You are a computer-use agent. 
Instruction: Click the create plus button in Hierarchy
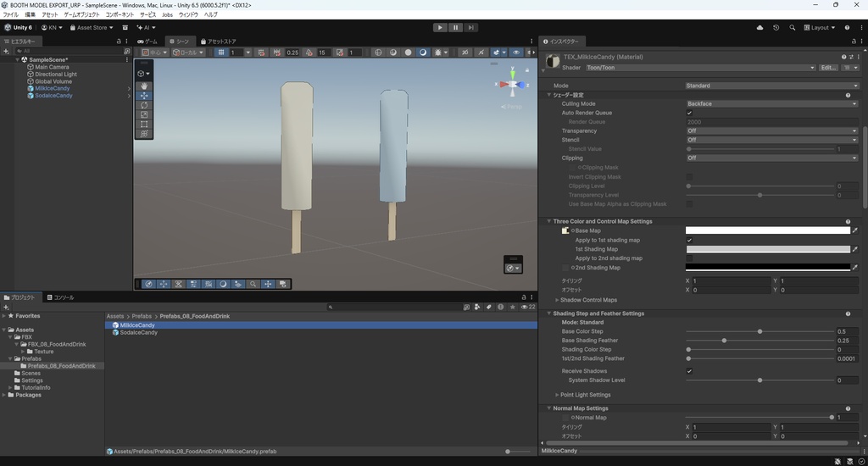click(6, 51)
